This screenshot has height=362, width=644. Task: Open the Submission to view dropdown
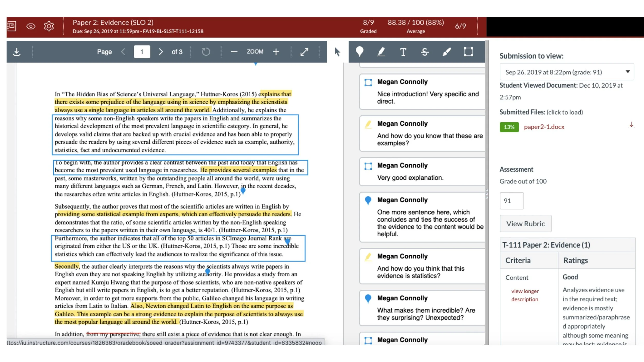(x=566, y=72)
